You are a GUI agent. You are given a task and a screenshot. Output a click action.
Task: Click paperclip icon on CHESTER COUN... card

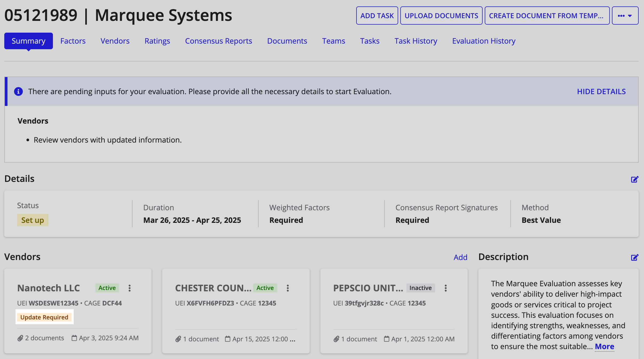178,339
